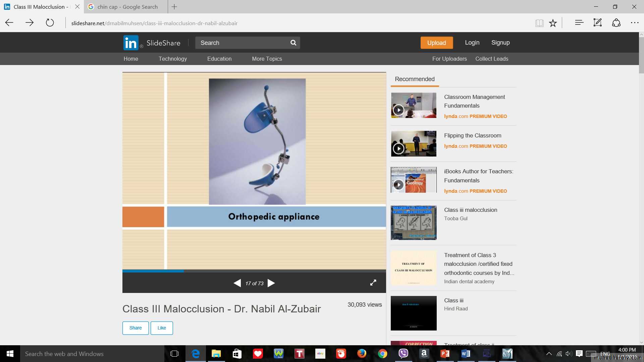Open Class iii malocclusion thumbnail by Tooba Gul
Screen dimensions: 644x362
coord(414,223)
